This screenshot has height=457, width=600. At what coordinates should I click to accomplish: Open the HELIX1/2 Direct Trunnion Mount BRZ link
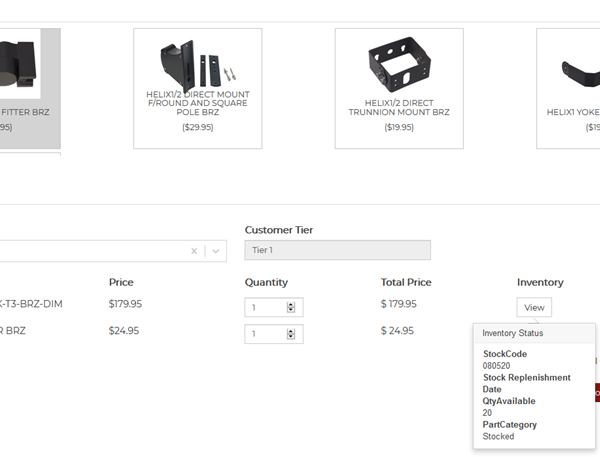[x=399, y=107]
